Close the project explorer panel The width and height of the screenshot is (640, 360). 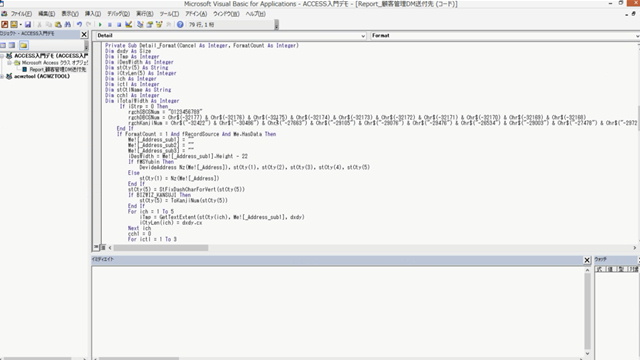pos(84,34)
